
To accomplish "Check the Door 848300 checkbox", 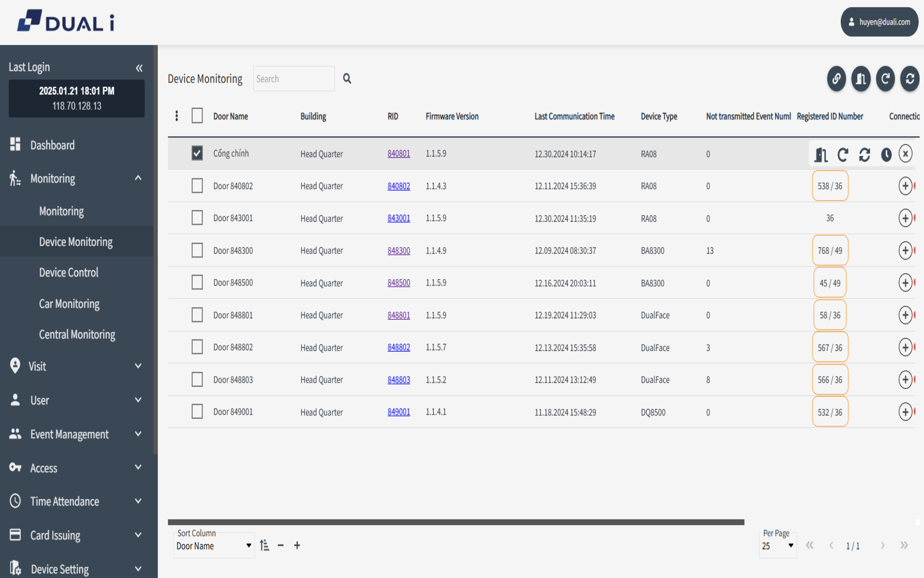I will tap(197, 250).
